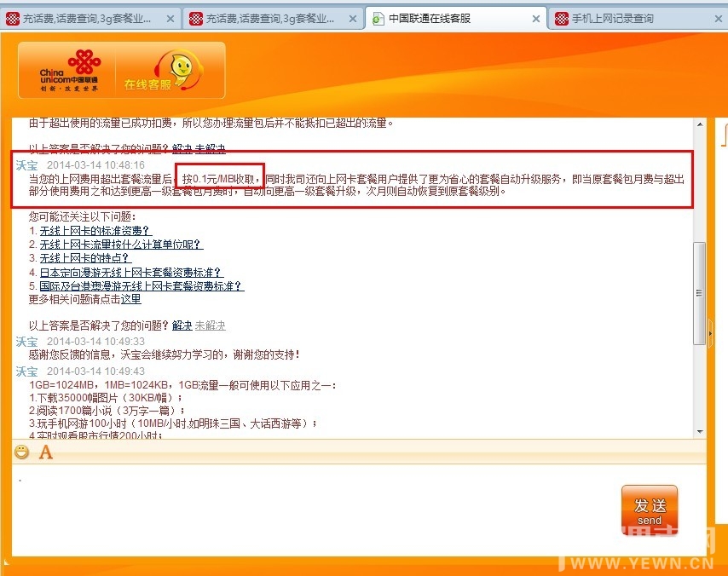728x576 pixels.
Task: Click 解决 link below the related questions
Action: (182, 325)
